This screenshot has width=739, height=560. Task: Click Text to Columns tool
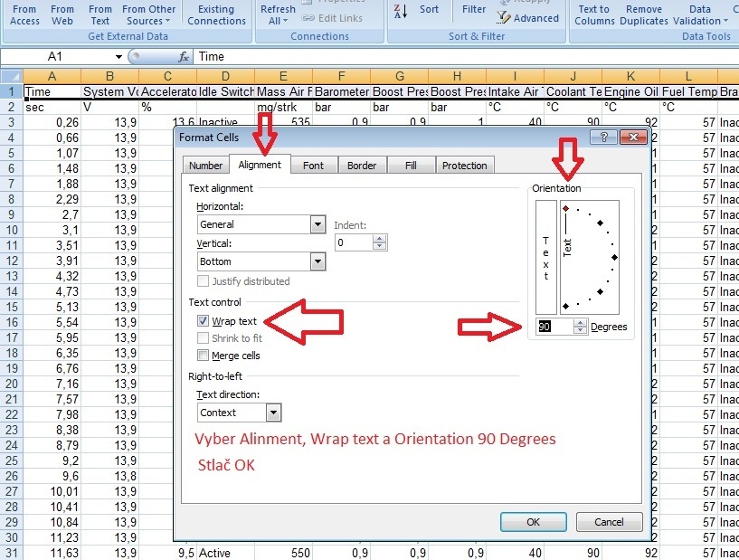[594, 14]
